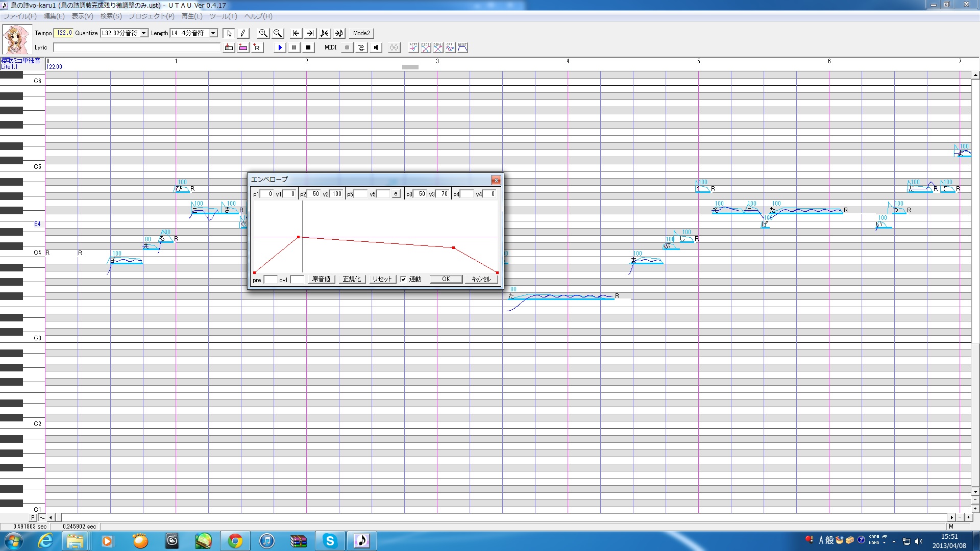Screen dimensions: 980x551
Task: Open the Quantize dropdown
Action: tap(144, 33)
